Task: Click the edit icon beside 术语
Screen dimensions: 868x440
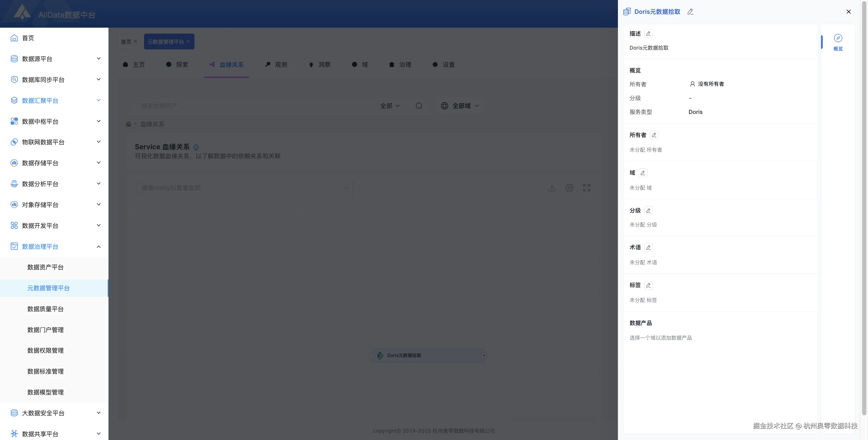Action: pos(648,248)
